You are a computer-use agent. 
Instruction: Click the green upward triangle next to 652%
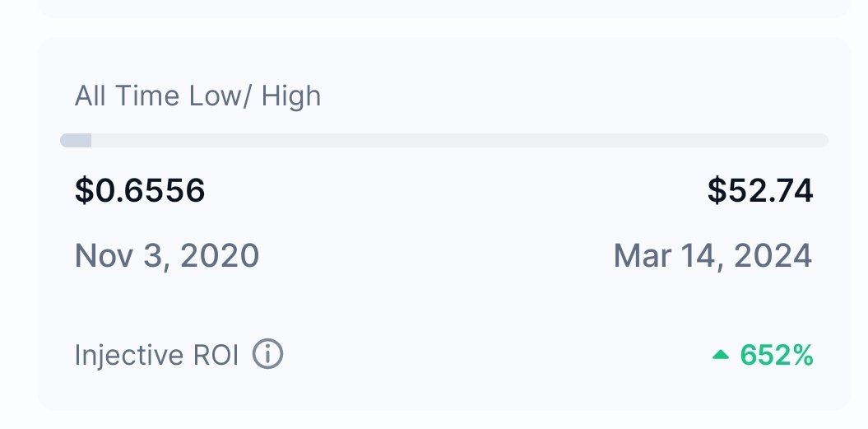pos(721,355)
